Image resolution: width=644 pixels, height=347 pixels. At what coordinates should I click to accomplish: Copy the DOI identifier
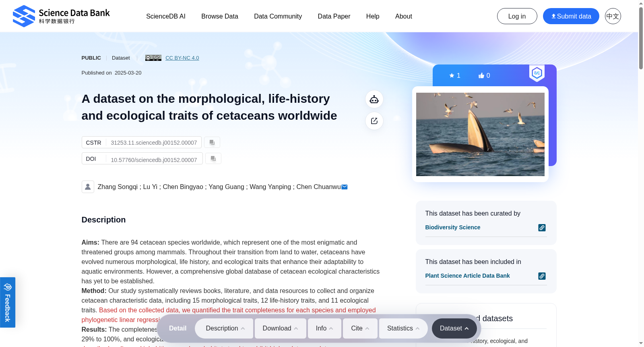tap(213, 158)
